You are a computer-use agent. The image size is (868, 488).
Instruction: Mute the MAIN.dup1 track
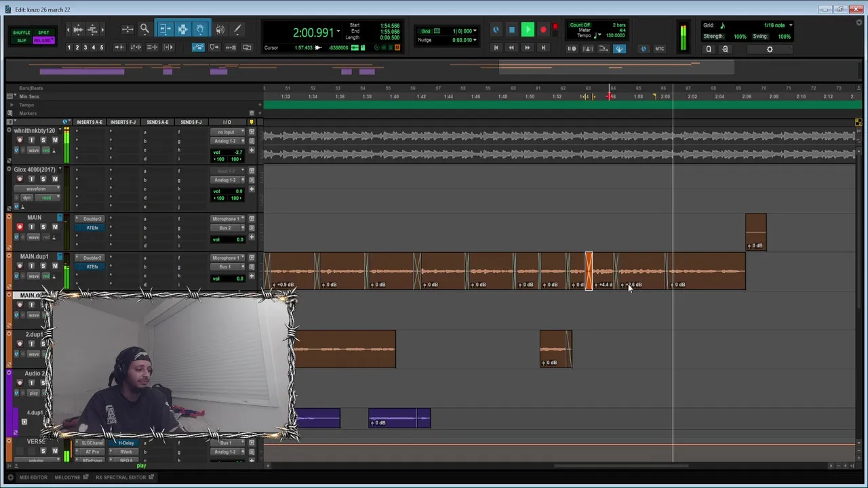point(55,266)
